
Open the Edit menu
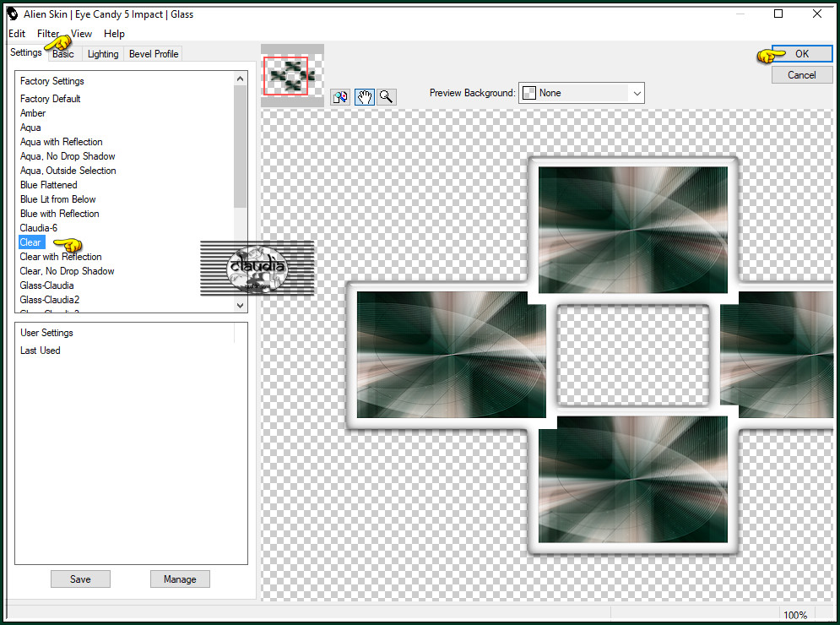click(17, 34)
